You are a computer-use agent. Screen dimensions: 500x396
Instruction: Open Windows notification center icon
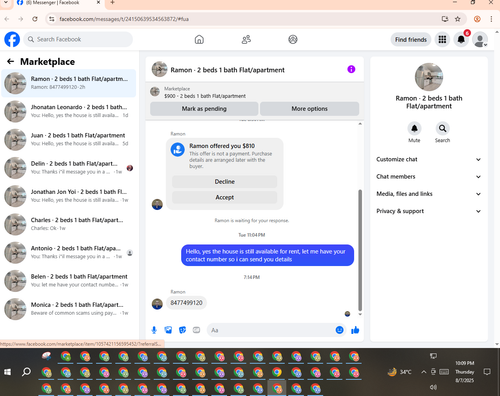tap(487, 372)
